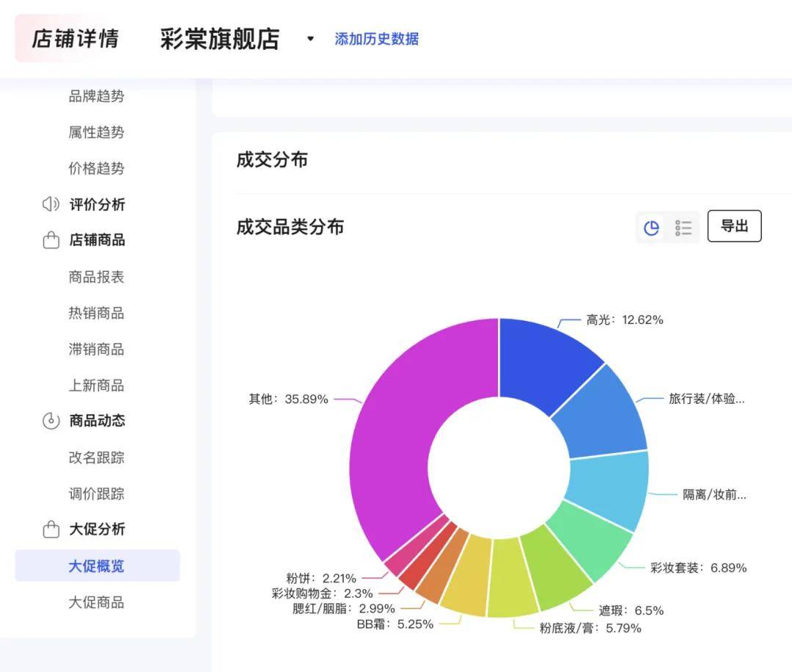Click the 高光: 12.62% label
Image resolution: width=792 pixels, height=672 pixels.
pos(624,320)
